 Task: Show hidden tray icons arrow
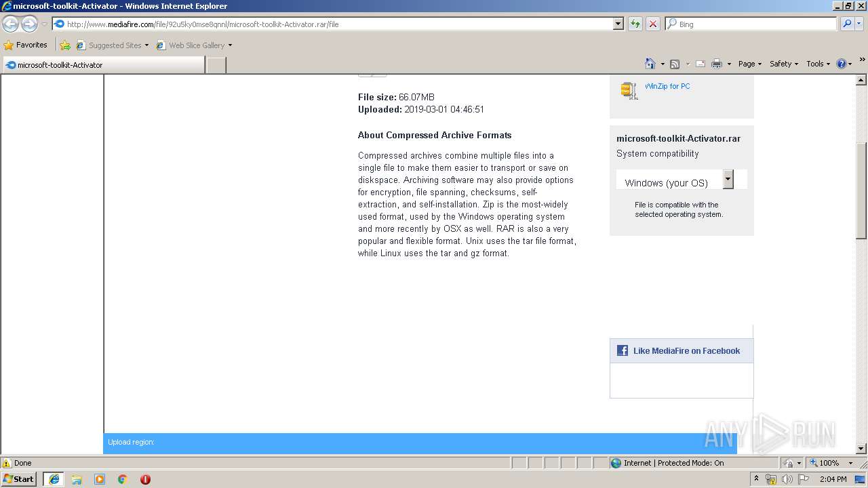click(757, 479)
